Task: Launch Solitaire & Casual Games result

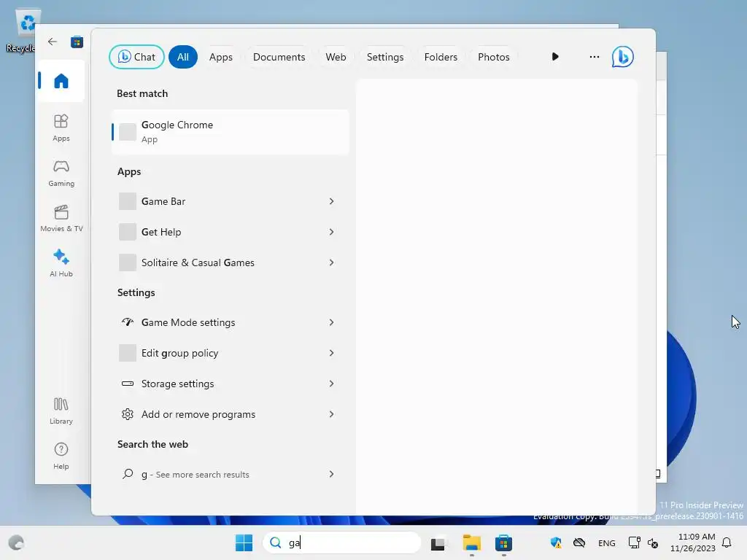Action: click(x=230, y=262)
